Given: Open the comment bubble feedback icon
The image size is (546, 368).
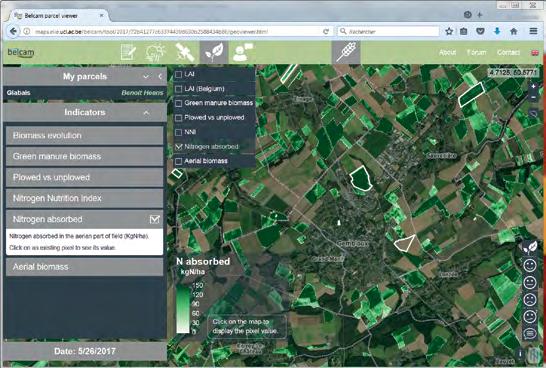Looking at the screenshot, I should point(530,334).
